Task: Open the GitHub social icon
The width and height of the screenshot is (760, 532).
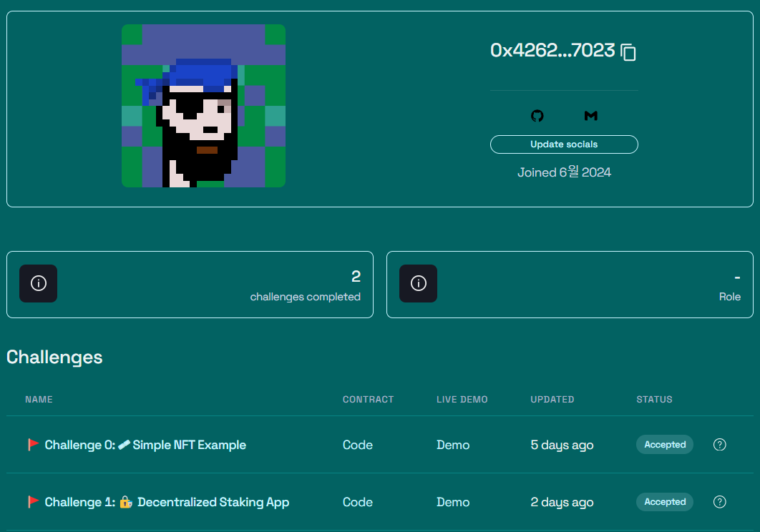Action: (x=537, y=116)
